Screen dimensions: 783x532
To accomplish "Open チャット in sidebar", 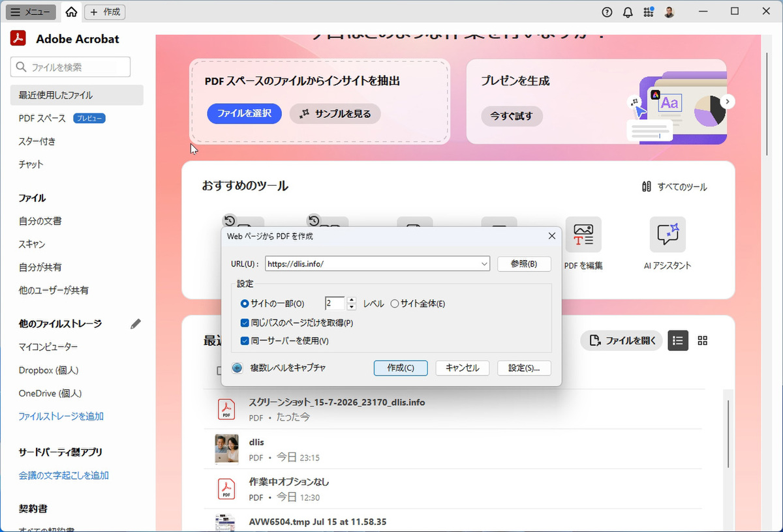I will 31,164.
